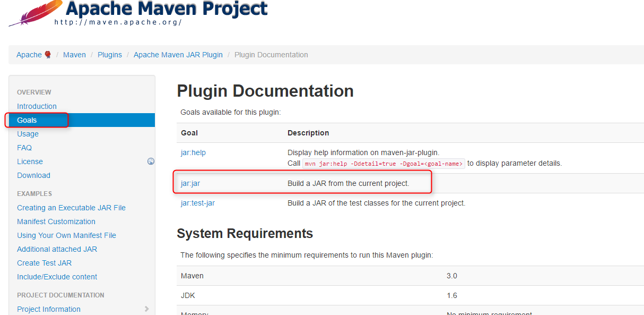This screenshot has height=315, width=644.
Task: Open Using Your Own Manifest File
Action: click(x=66, y=235)
